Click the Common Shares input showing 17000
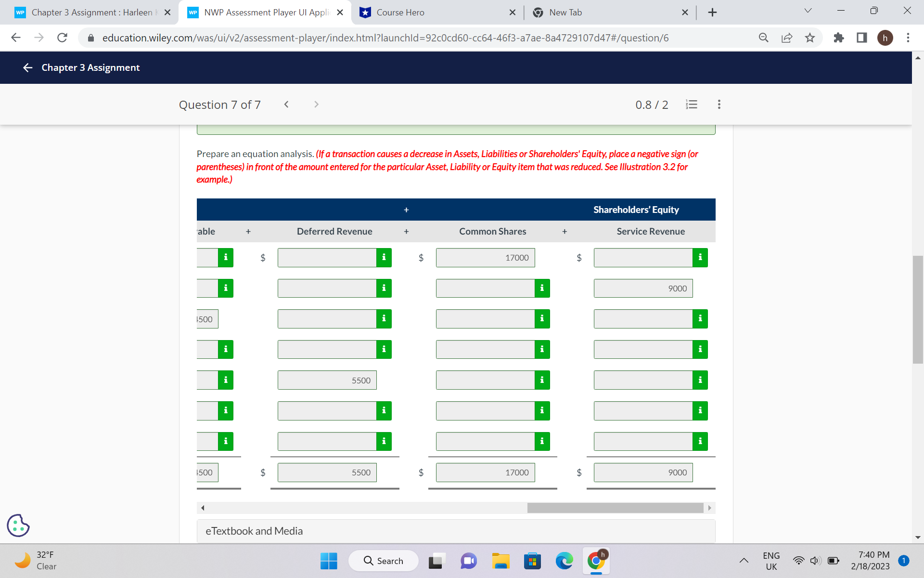Image resolution: width=924 pixels, height=578 pixels. [485, 257]
